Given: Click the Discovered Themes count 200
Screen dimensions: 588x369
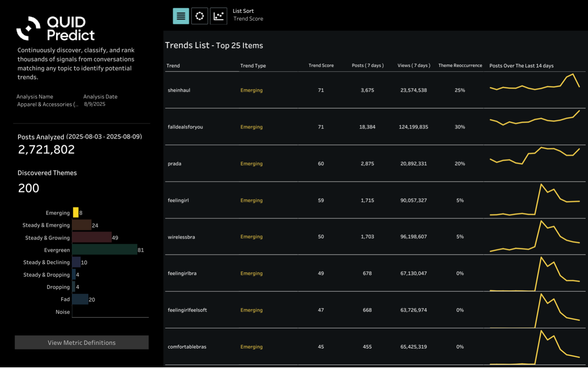Looking at the screenshot, I should click(28, 188).
